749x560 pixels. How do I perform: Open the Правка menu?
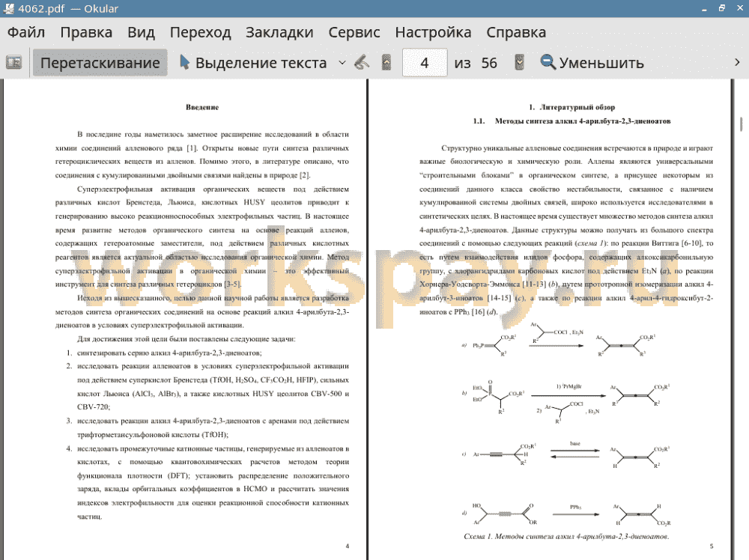pyautogui.click(x=86, y=32)
